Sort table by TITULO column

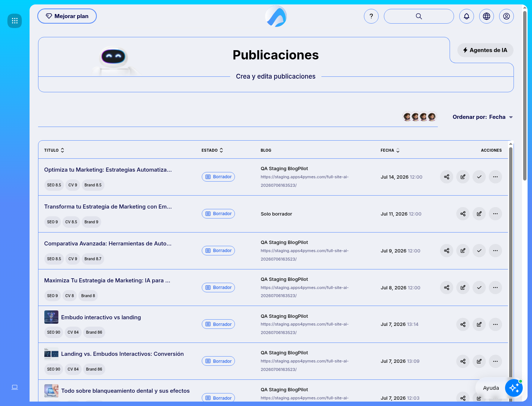coord(54,150)
